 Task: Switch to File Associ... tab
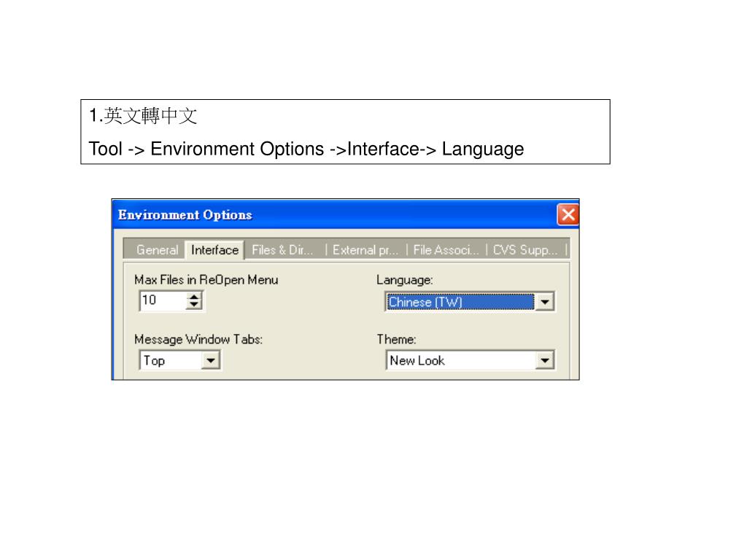click(x=446, y=250)
